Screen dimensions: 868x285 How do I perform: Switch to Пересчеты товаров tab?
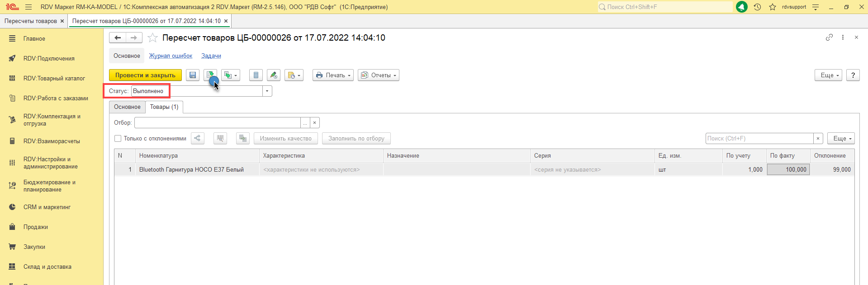pos(31,21)
